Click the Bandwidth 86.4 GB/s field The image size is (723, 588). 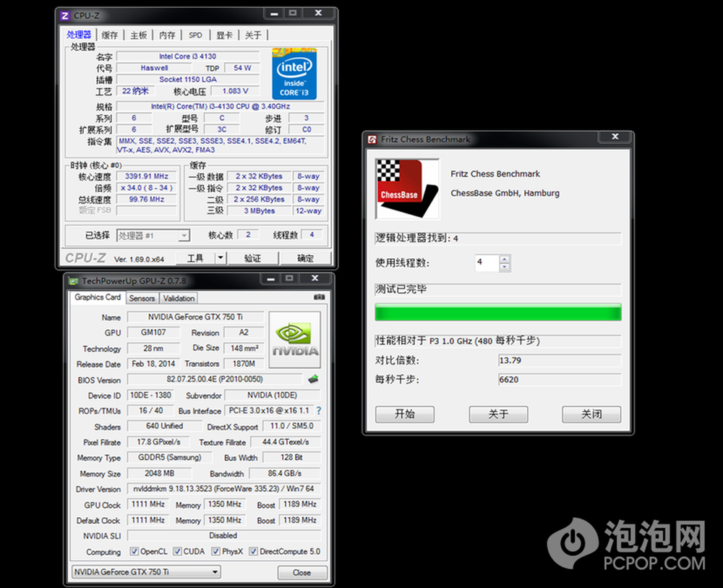click(284, 473)
